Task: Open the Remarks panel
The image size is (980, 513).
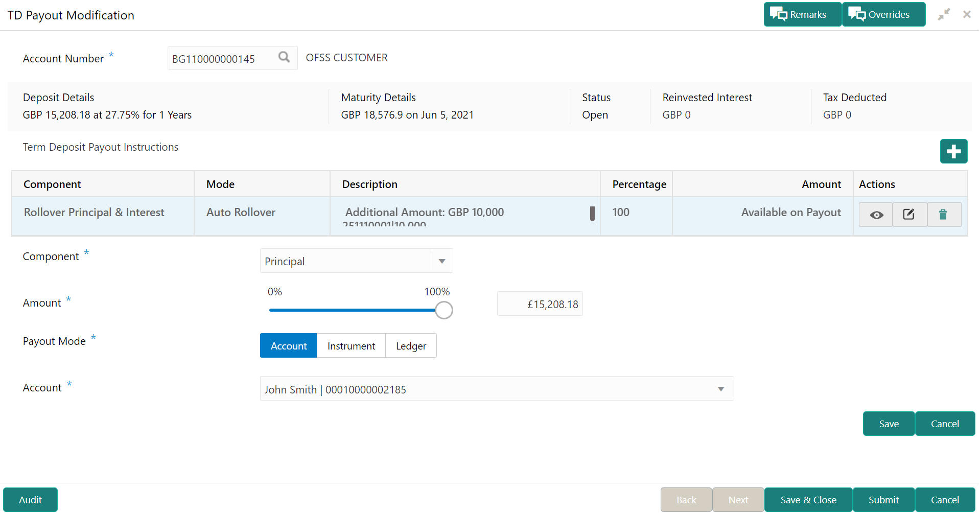Action: [x=802, y=14]
